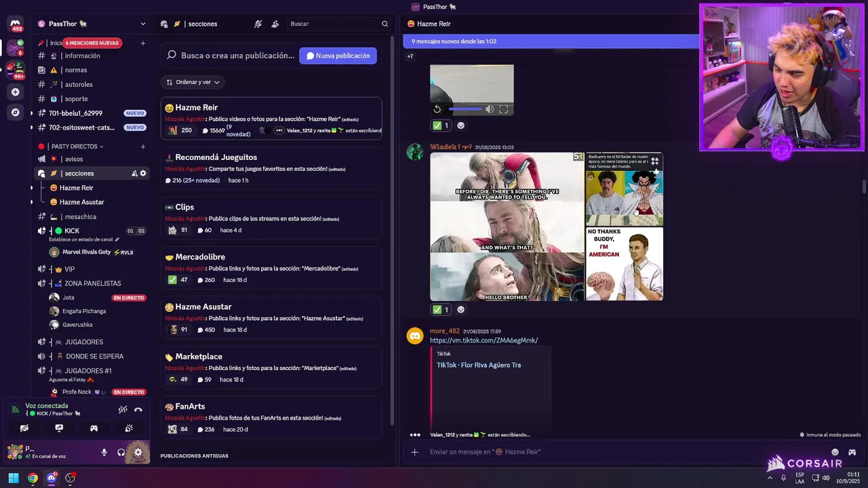The width and height of the screenshot is (868, 488).
Task: Select the normas channel
Action: (x=91, y=70)
